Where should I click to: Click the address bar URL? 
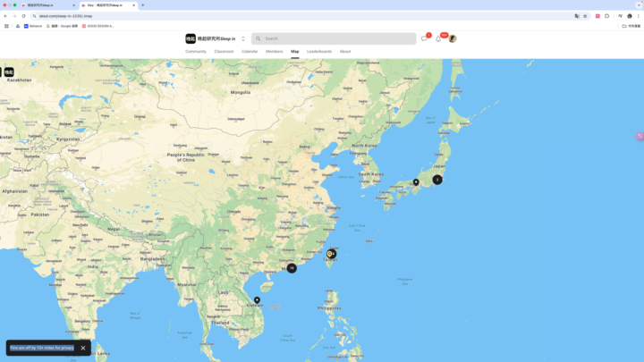coord(65,16)
